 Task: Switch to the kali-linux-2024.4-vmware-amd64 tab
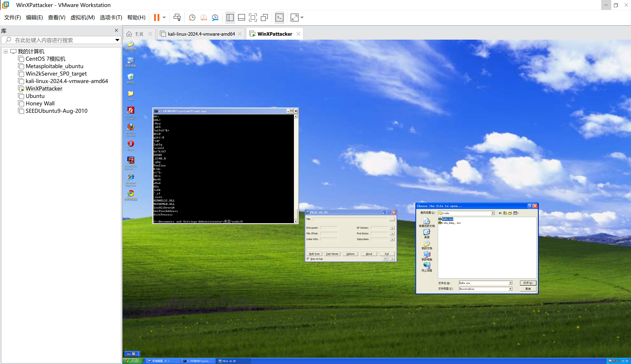click(x=201, y=34)
